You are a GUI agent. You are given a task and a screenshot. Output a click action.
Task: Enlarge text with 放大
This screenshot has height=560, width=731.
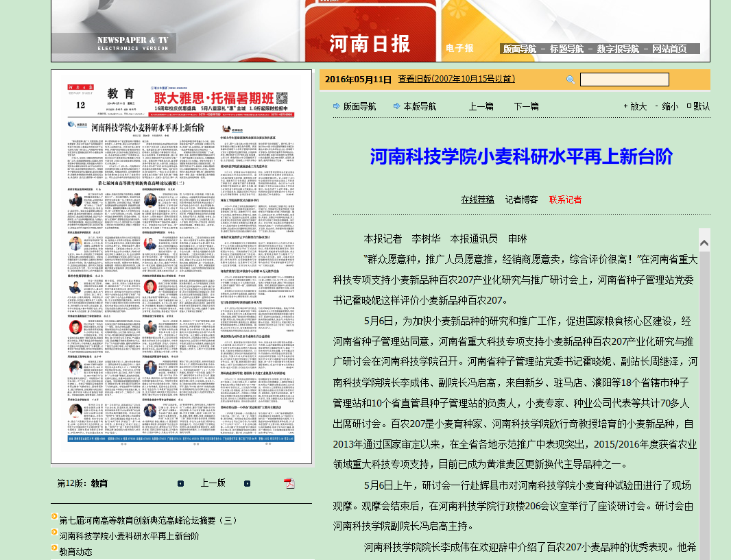point(638,106)
